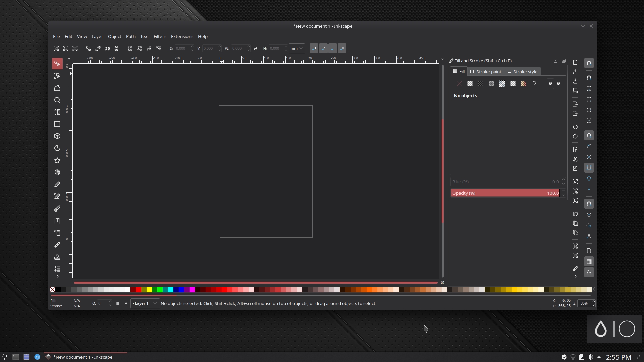This screenshot has width=644, height=362.
Task: Select the Ellipse/Arc tool
Action: [x=57, y=148]
